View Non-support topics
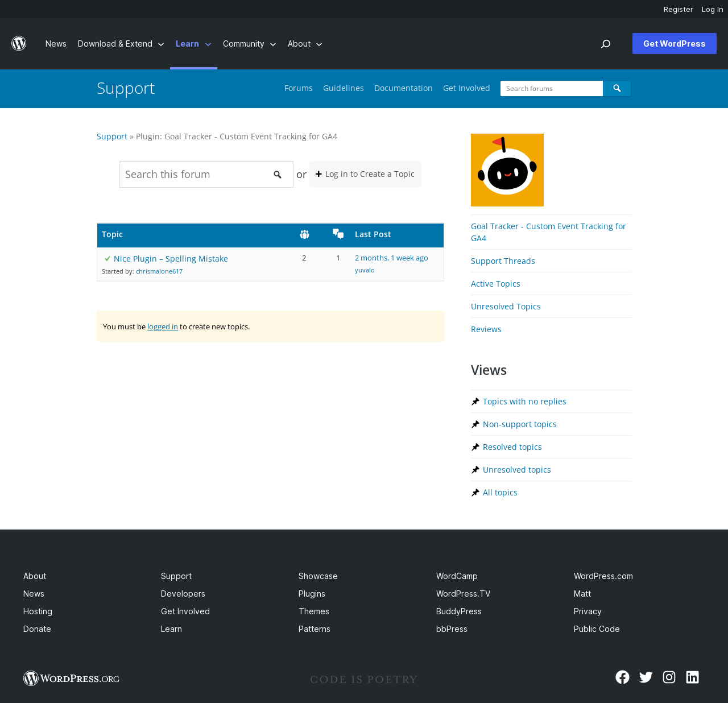The width and height of the screenshot is (728, 703). pyautogui.click(x=520, y=424)
